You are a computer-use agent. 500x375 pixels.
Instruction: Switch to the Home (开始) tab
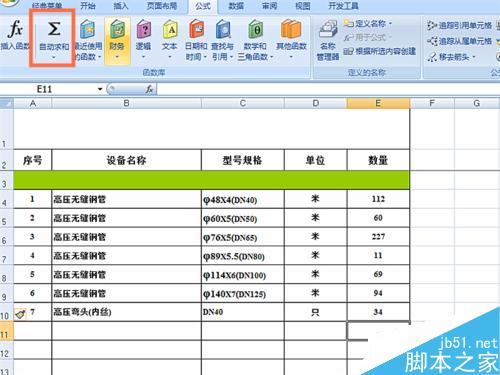88,6
